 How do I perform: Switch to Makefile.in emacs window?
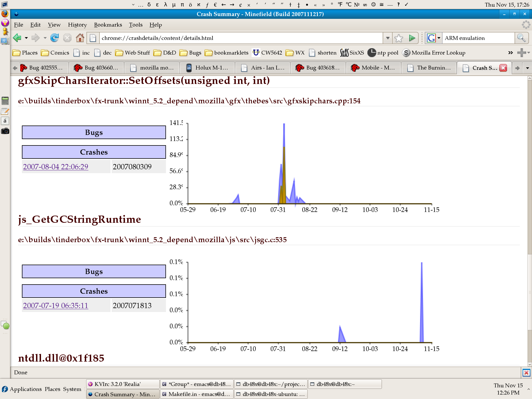(x=197, y=394)
